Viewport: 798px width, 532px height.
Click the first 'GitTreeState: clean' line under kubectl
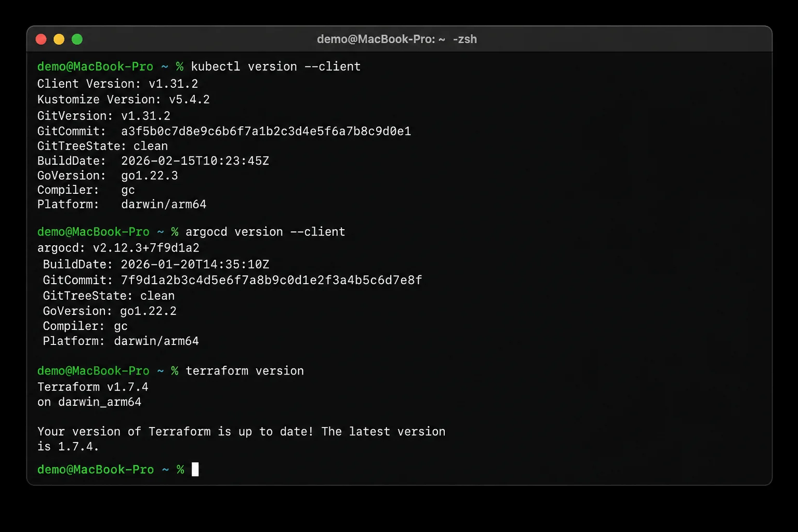point(102,146)
